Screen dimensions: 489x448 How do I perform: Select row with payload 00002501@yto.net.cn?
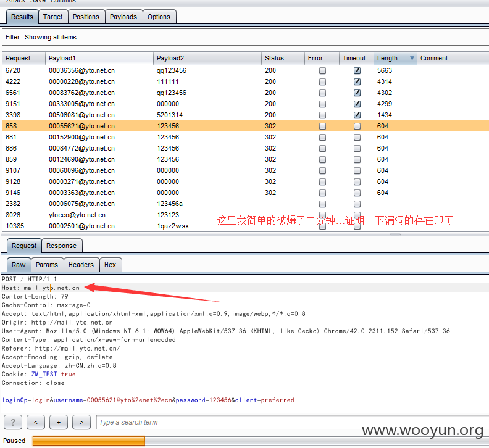click(246, 226)
